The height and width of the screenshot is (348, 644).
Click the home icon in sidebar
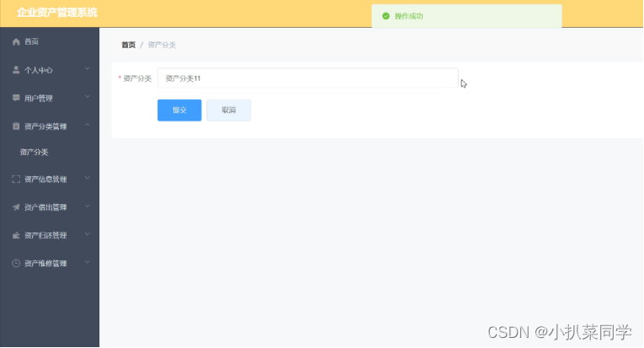(x=16, y=41)
